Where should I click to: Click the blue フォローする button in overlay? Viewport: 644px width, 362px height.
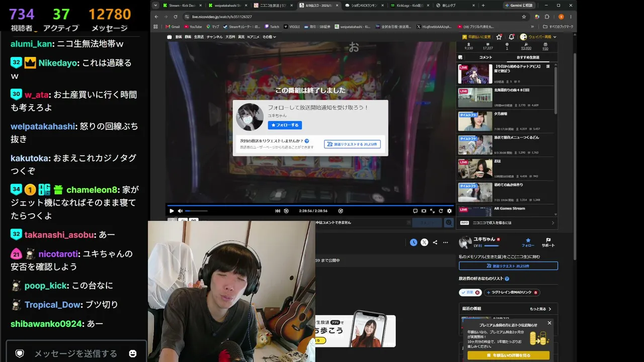tap(285, 125)
